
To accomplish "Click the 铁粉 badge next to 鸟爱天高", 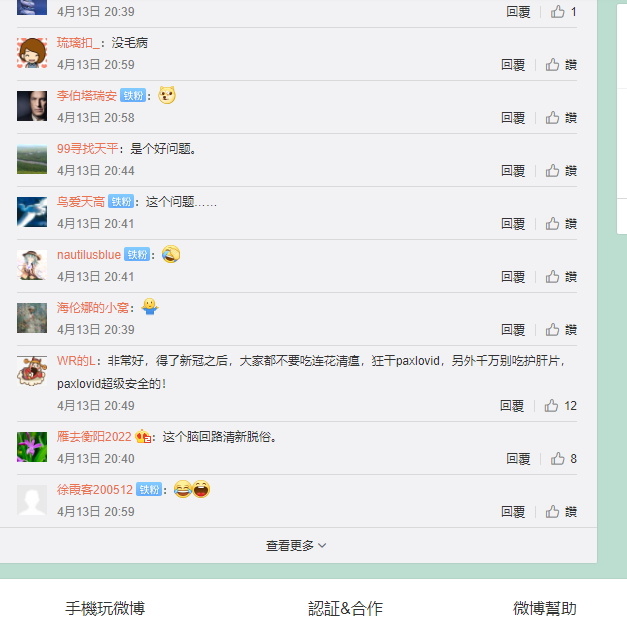I will pyautogui.click(x=121, y=202).
